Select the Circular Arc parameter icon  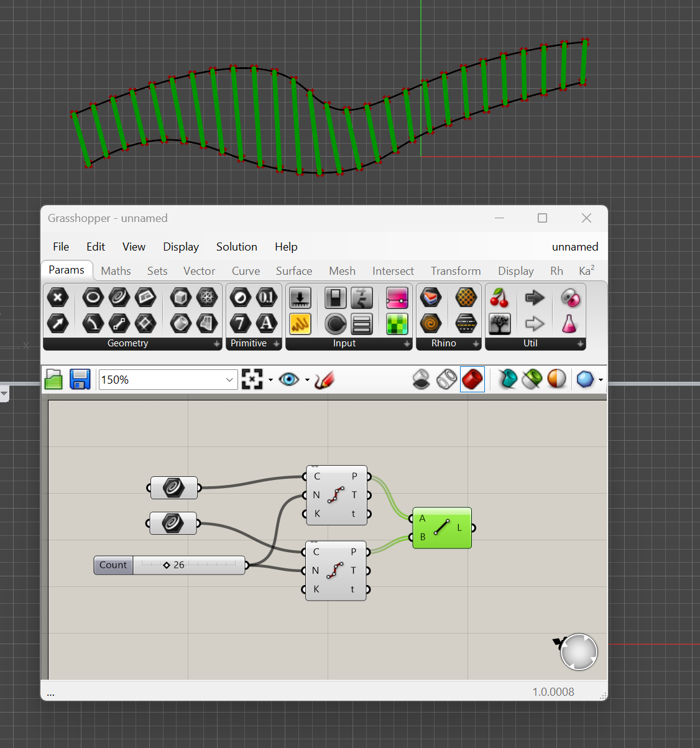pyautogui.click(x=93, y=323)
